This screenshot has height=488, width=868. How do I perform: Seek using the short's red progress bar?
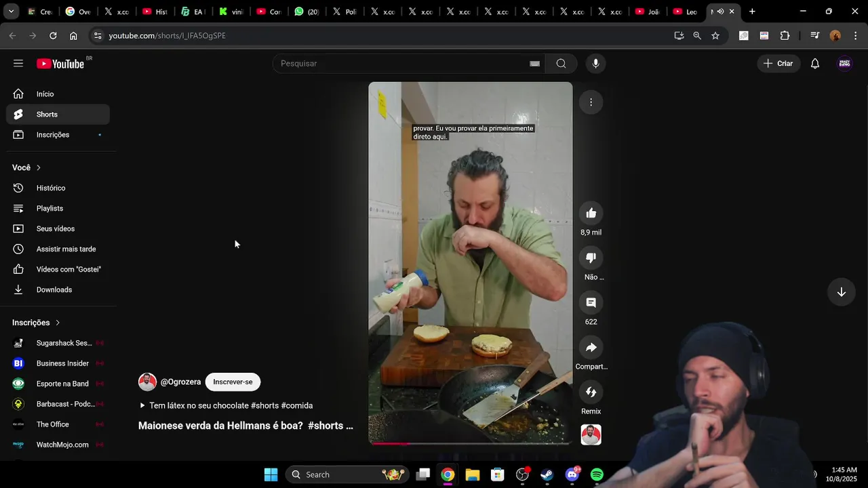click(471, 443)
